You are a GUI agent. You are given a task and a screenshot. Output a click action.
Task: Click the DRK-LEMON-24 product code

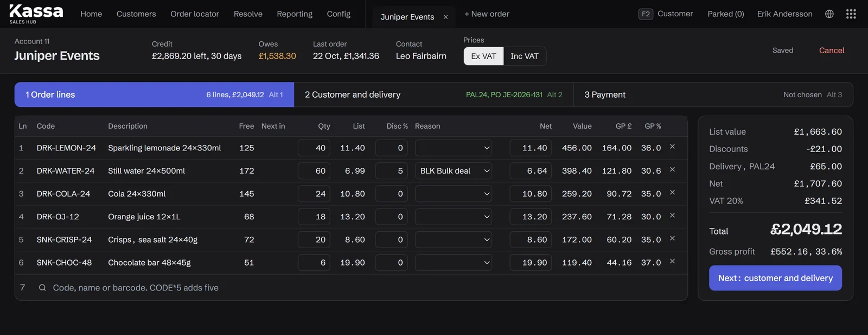[66, 148]
